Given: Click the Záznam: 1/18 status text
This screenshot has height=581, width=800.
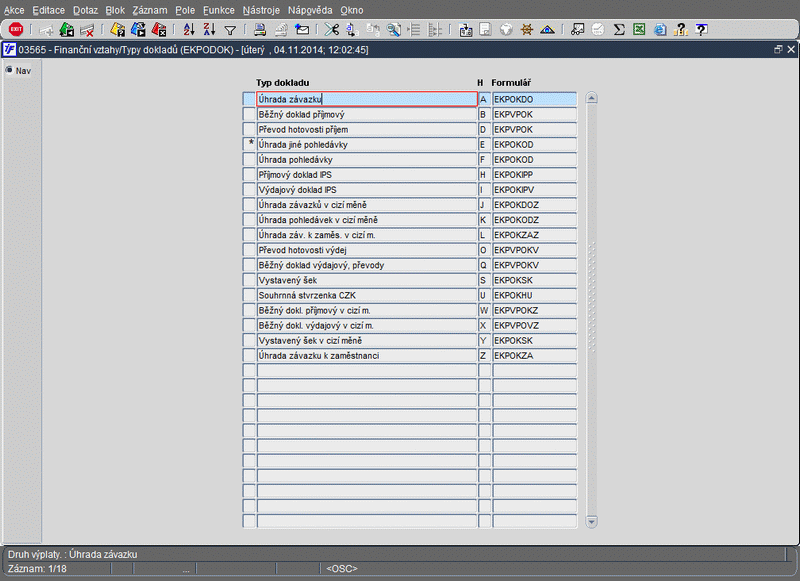Looking at the screenshot, I should pyautogui.click(x=37, y=568).
